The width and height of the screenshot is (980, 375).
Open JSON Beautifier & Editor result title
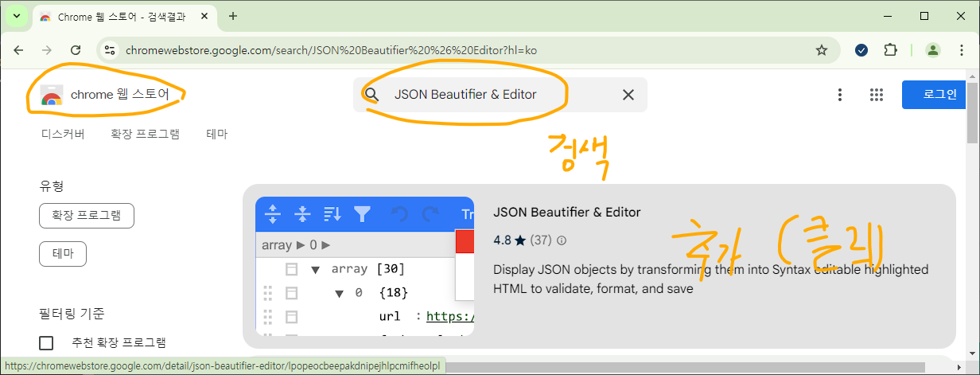566,213
